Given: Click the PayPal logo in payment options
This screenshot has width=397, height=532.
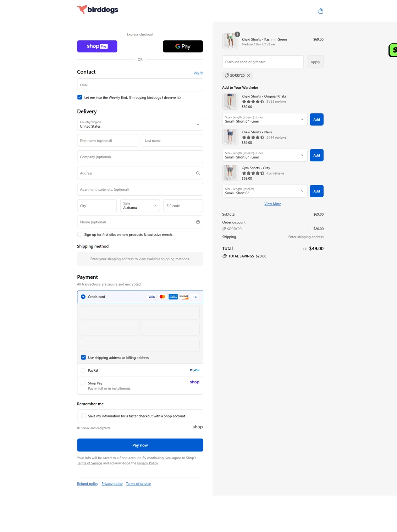Looking at the screenshot, I should 194,370.
